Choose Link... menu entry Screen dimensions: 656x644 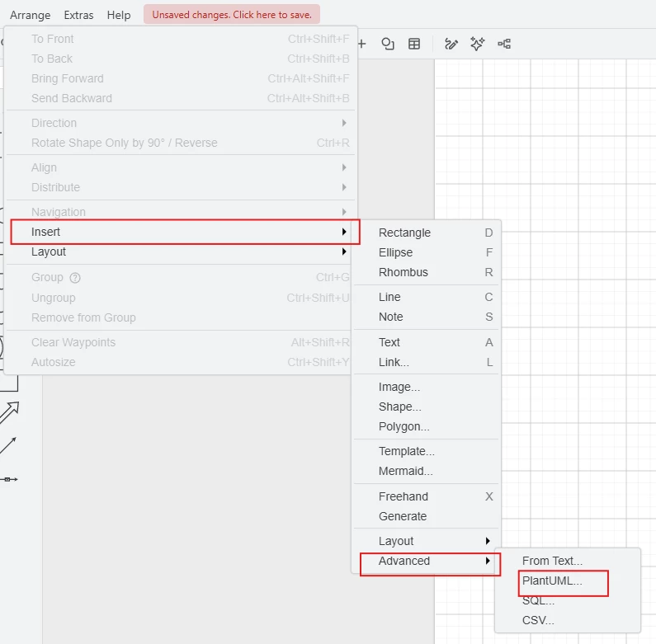click(x=427, y=362)
